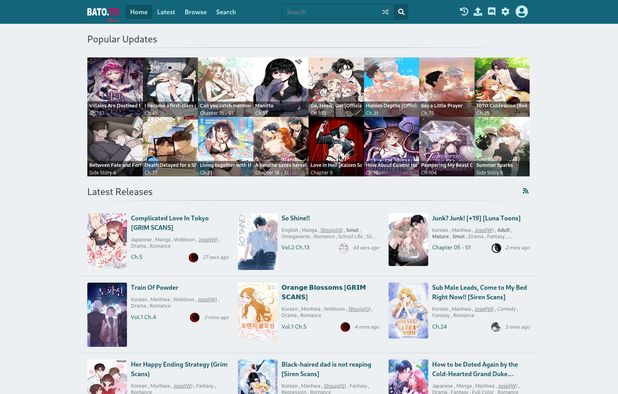
Task: Open the reading history icon
Action: point(464,12)
